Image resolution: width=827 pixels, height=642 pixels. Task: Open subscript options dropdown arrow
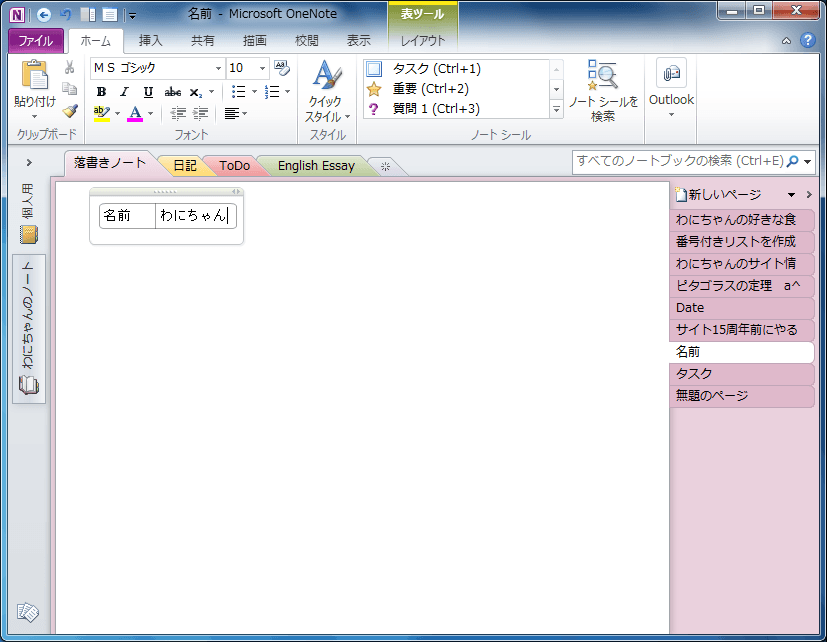pyautogui.click(x=211, y=92)
